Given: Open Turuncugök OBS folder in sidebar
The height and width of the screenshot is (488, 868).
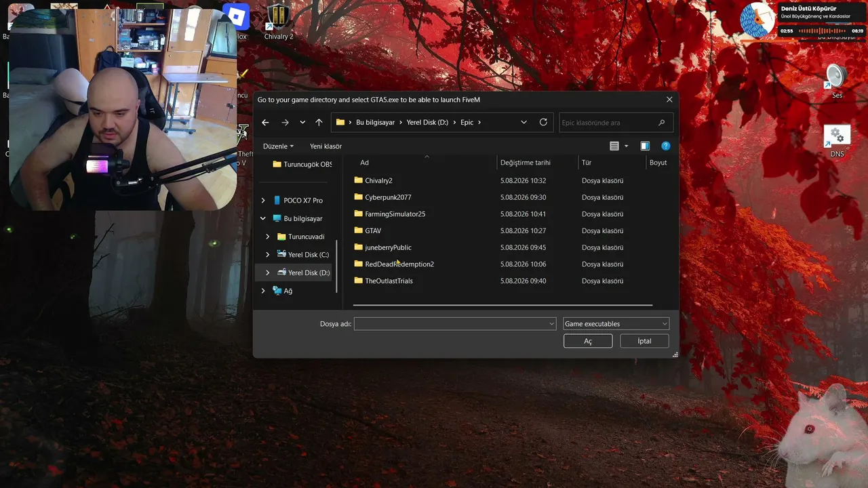Looking at the screenshot, I should coord(302,164).
